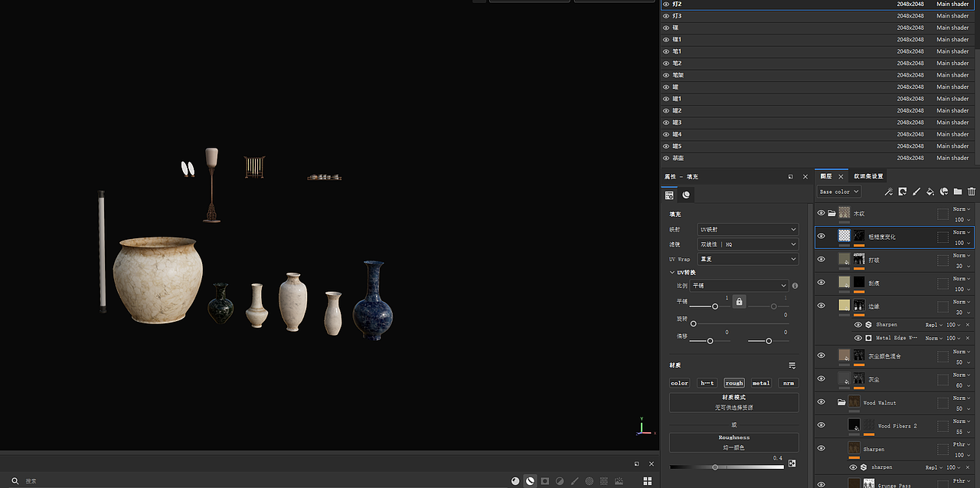The height and width of the screenshot is (488, 980).
Task: Hide the 打破 layer
Action: point(821,260)
